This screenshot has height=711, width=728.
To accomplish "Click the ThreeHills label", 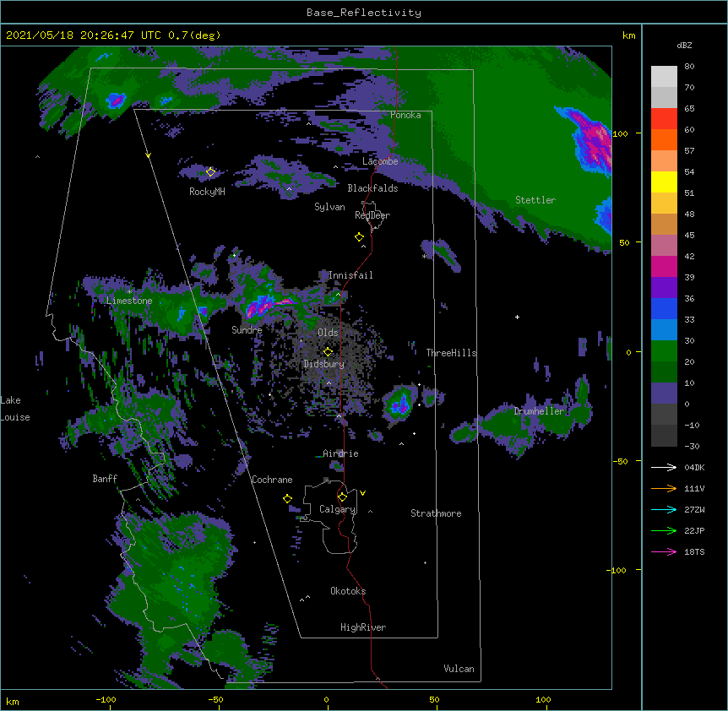I will coord(452,353).
